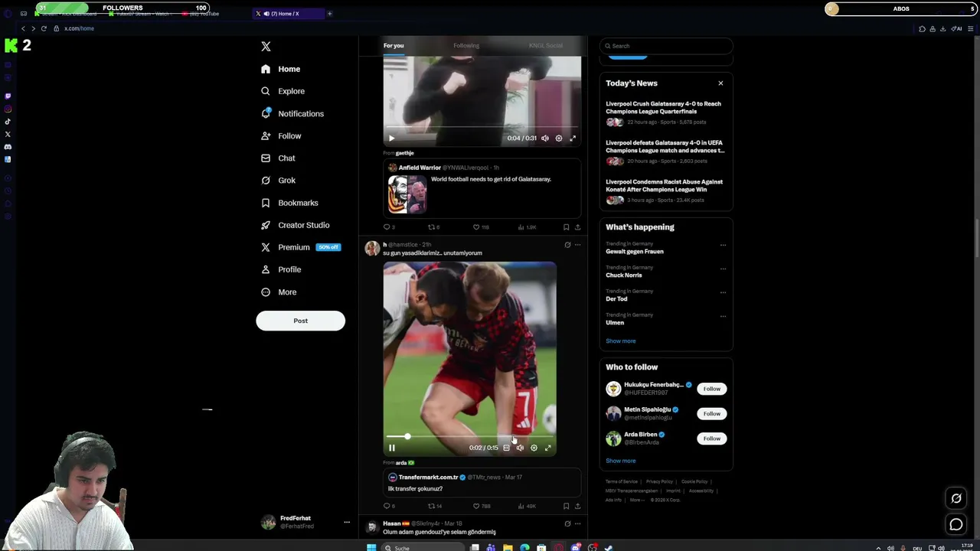This screenshot has width=980, height=551.
Task: Open settings of the 0:31 video
Action: click(x=559, y=139)
